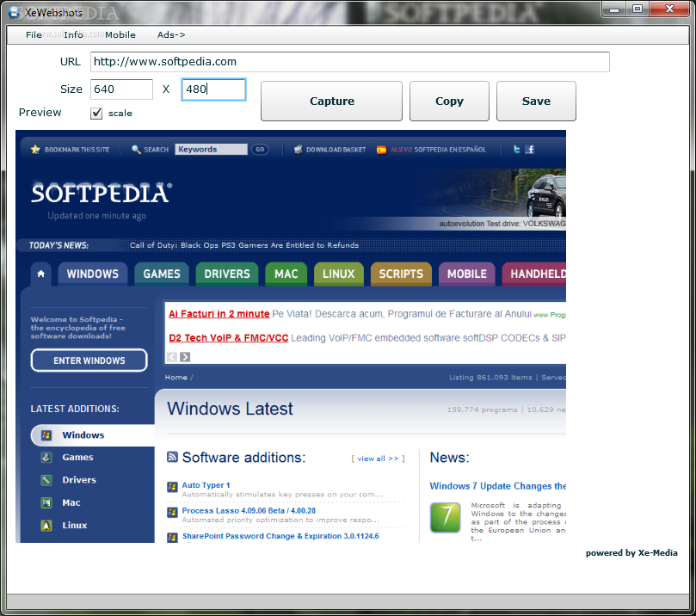The width and height of the screenshot is (696, 616).
Task: Select the LINUX tab in preview
Action: coord(339,274)
